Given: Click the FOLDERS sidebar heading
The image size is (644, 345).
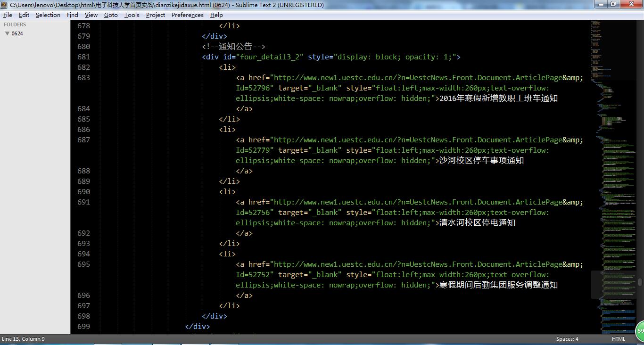Looking at the screenshot, I should click(x=15, y=25).
